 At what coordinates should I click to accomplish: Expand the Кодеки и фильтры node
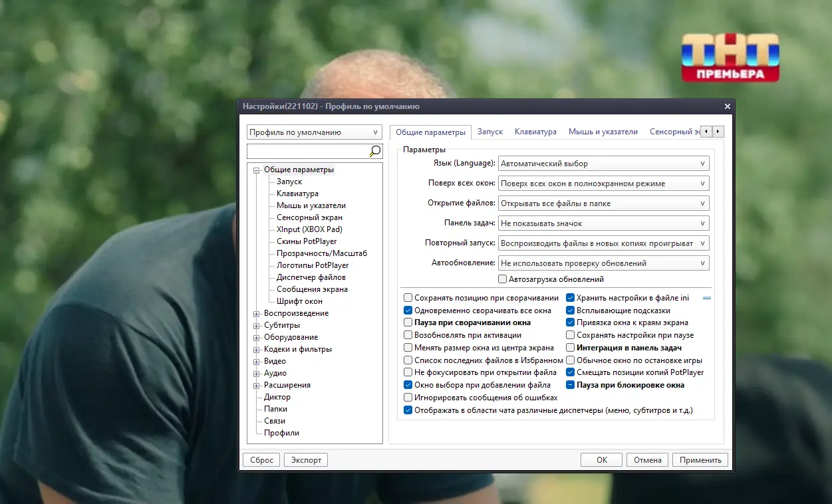pos(256,350)
